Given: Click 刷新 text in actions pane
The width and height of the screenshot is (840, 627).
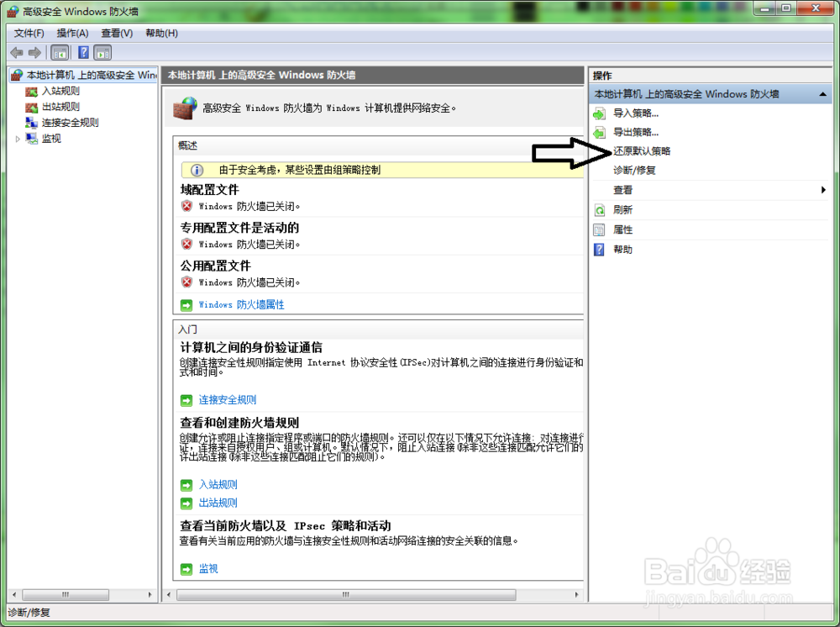Looking at the screenshot, I should click(623, 210).
